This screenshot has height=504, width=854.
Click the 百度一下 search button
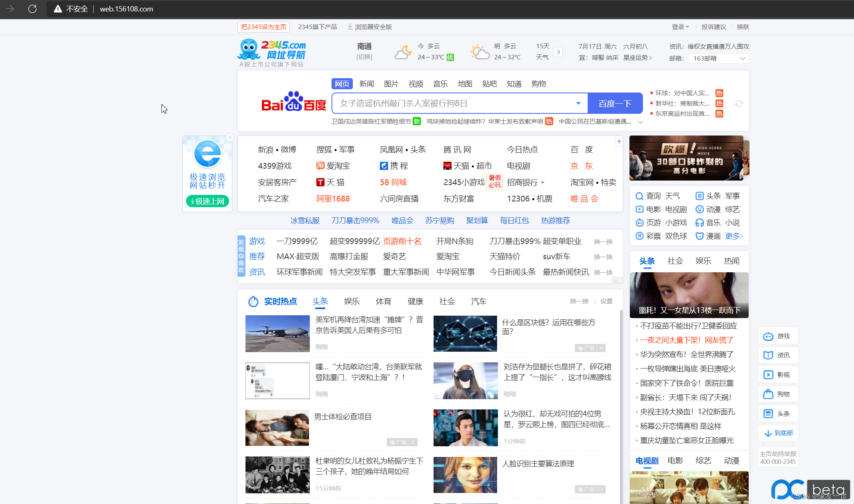point(615,103)
